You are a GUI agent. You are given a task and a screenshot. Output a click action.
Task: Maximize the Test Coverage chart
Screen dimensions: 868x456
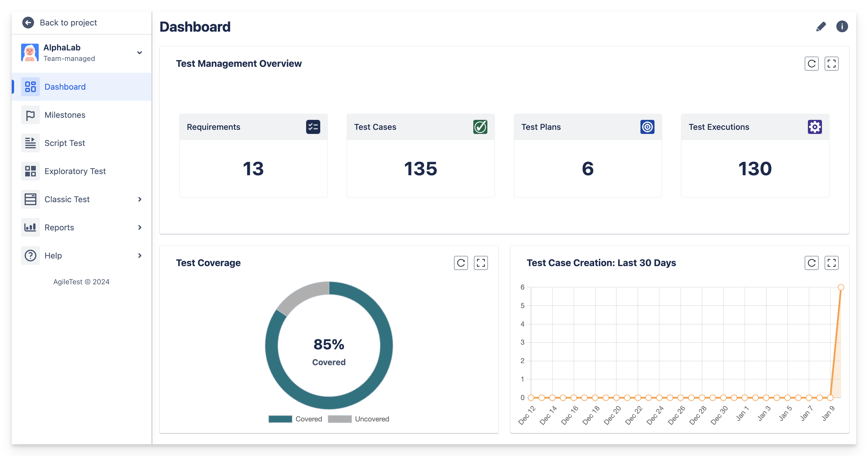point(481,263)
